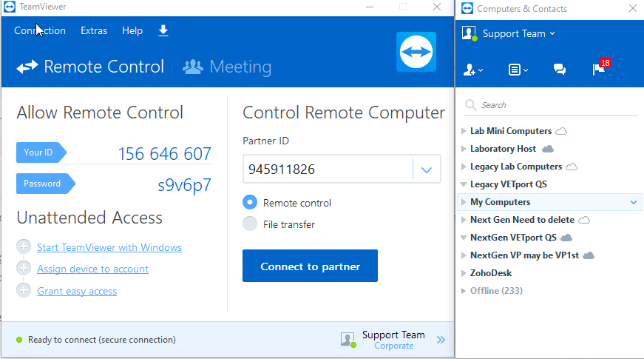This screenshot has width=644, height=359.
Task: Open notifications flag with 18 badge
Action: 601,67
